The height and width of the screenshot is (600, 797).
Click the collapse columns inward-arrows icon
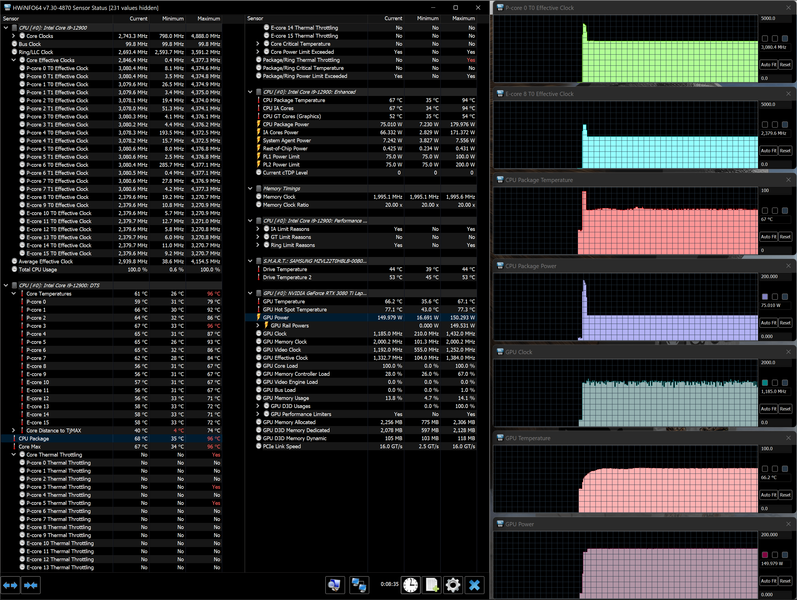tap(30, 585)
